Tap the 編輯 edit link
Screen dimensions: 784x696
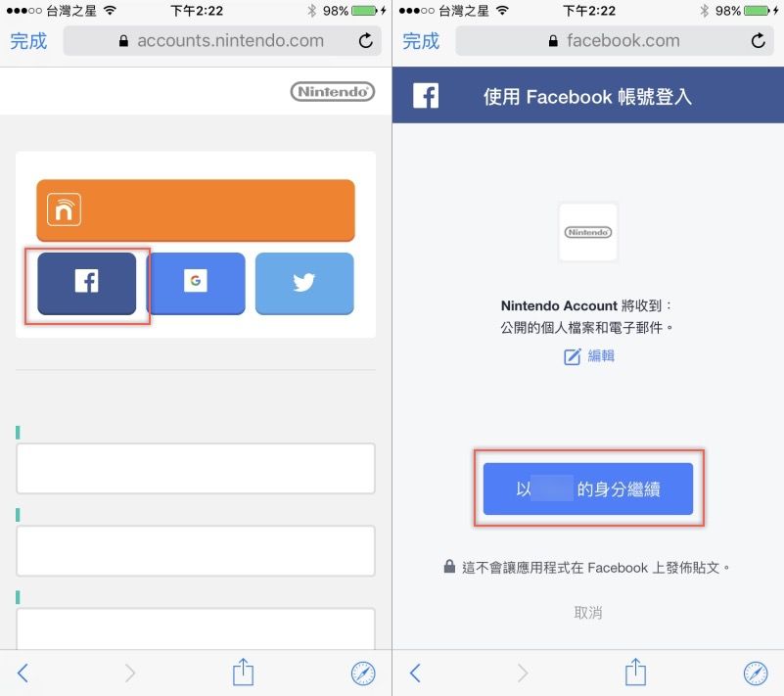pyautogui.click(x=589, y=356)
